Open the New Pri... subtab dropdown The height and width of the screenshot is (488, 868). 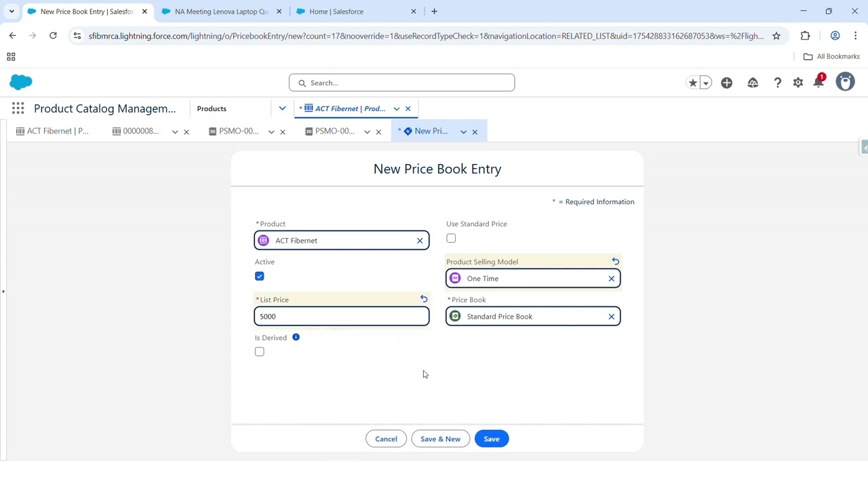pos(463,131)
